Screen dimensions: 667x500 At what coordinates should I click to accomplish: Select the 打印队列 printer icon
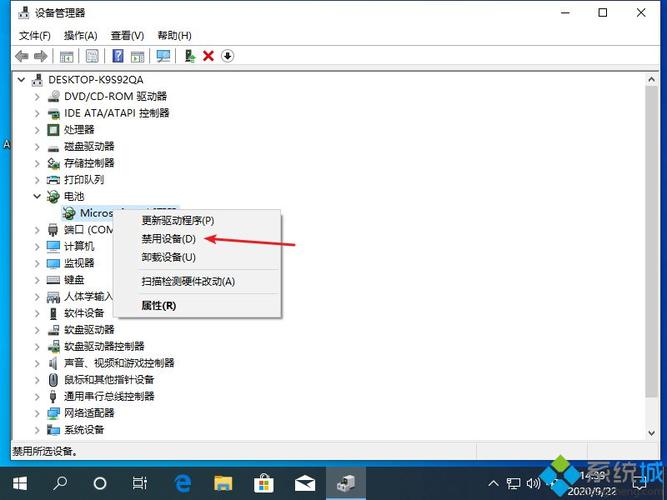click(53, 180)
